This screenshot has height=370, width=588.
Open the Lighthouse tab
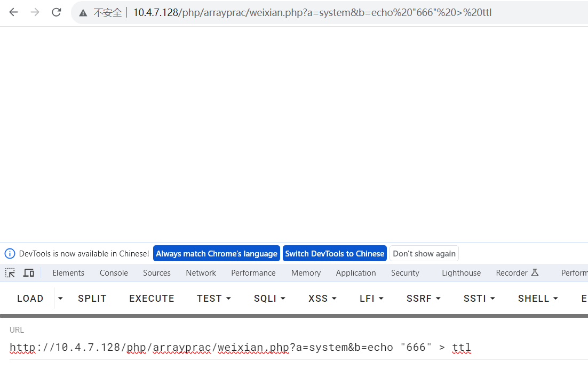click(461, 273)
